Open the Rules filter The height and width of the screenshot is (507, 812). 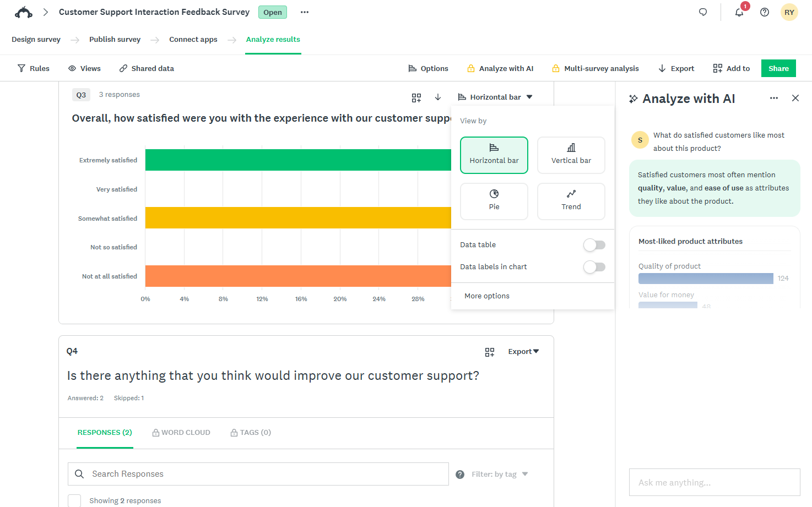34,68
